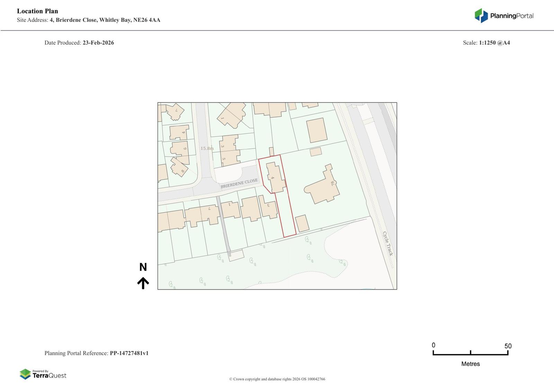Viewport: 554px width, 392px height.
Task: Click the Crown copyright notice text
Action: tap(277, 379)
